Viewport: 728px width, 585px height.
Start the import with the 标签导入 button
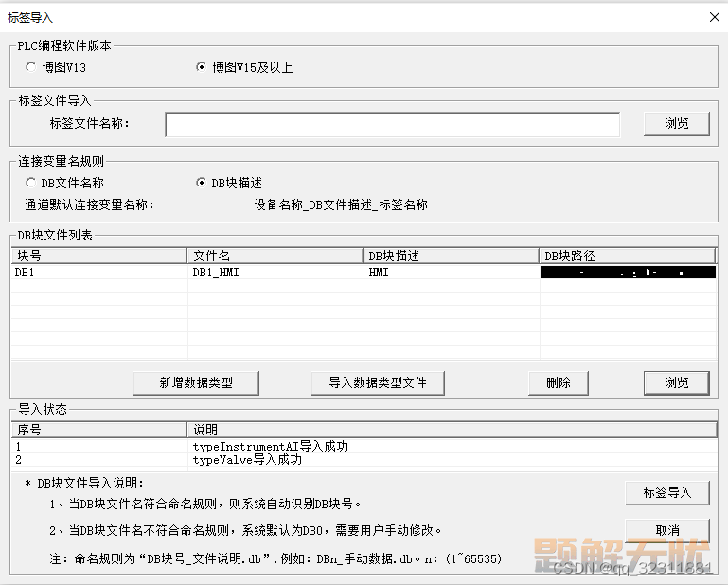(667, 492)
